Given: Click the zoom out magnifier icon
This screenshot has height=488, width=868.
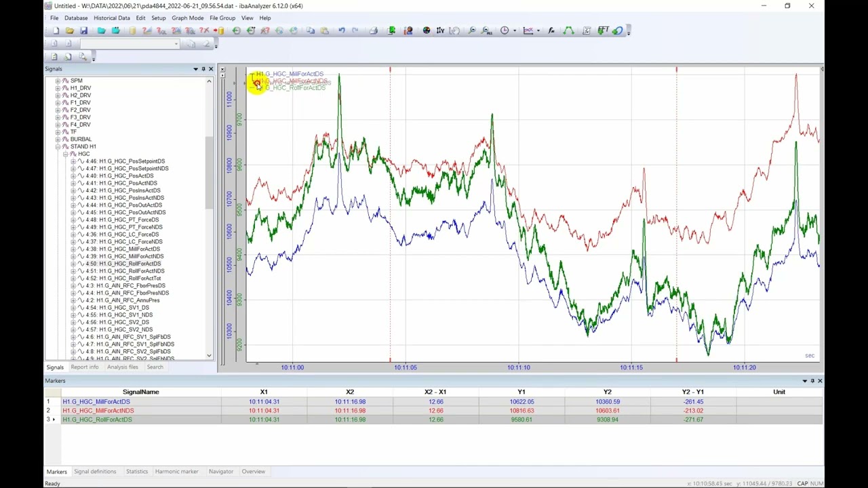Looking at the screenshot, I should pos(472,30).
